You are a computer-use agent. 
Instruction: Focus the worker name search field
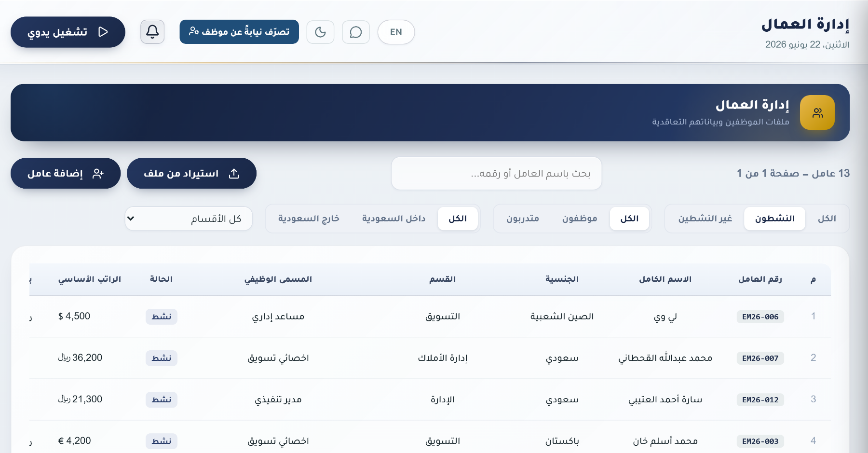click(497, 173)
